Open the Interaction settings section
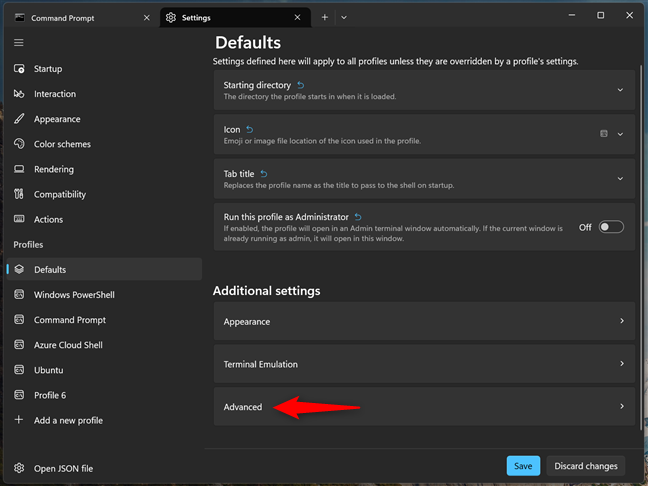 [x=104, y=94]
